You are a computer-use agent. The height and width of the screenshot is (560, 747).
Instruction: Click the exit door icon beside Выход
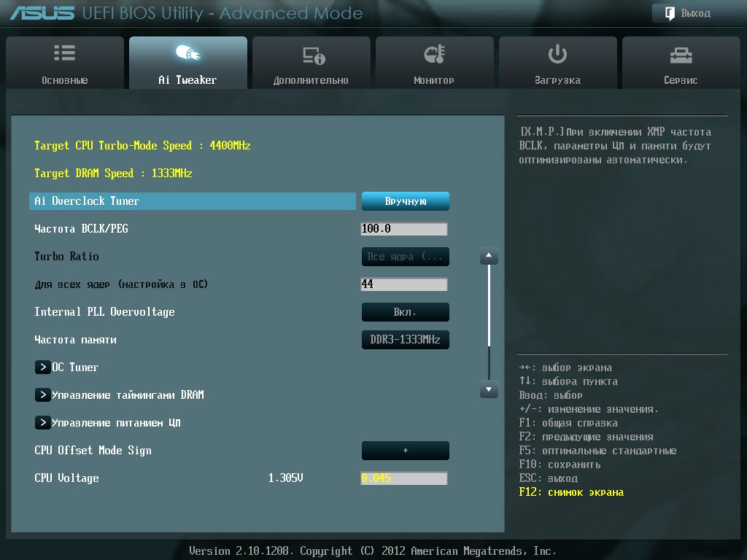tap(670, 13)
